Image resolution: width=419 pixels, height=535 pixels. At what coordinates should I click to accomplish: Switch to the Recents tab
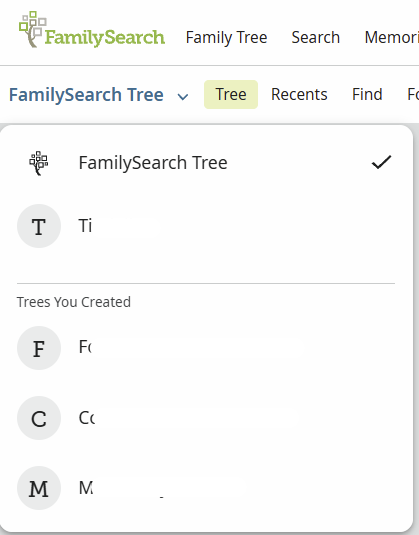pyautogui.click(x=299, y=95)
